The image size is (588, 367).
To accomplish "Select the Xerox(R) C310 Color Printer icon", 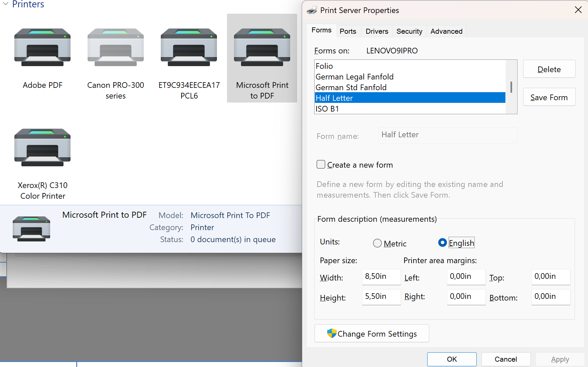I will (42, 148).
